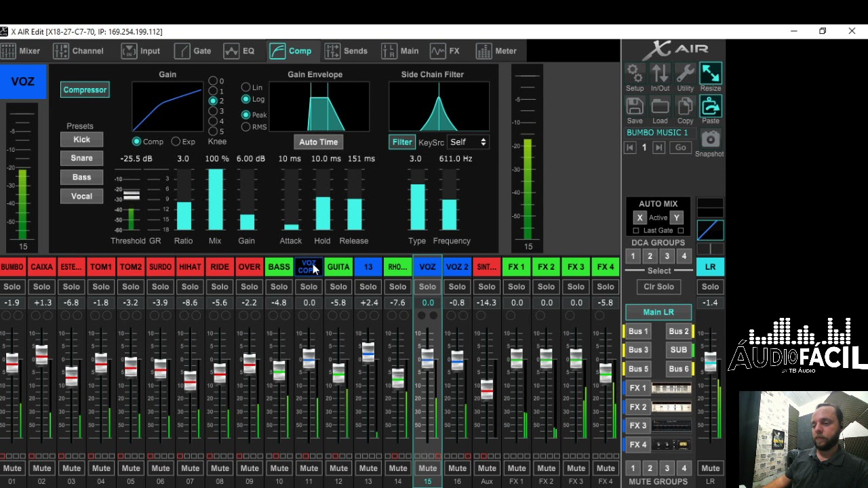Go to previous snapshot arrow

coord(630,148)
